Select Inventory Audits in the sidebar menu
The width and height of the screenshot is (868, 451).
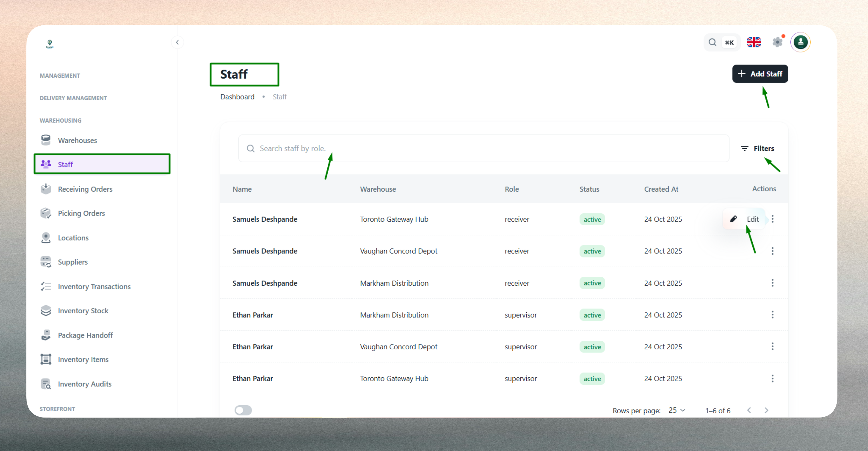[x=46, y=384]
